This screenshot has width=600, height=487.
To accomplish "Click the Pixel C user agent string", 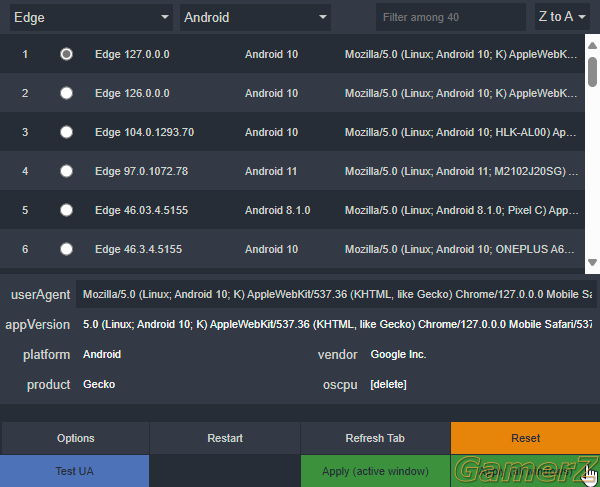I will [x=461, y=210].
